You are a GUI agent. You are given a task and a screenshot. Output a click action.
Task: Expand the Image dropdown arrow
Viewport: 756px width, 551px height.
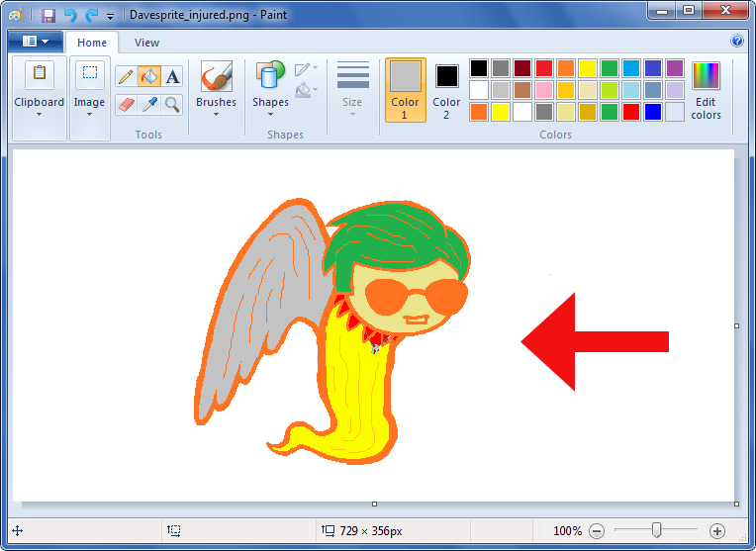[89, 114]
